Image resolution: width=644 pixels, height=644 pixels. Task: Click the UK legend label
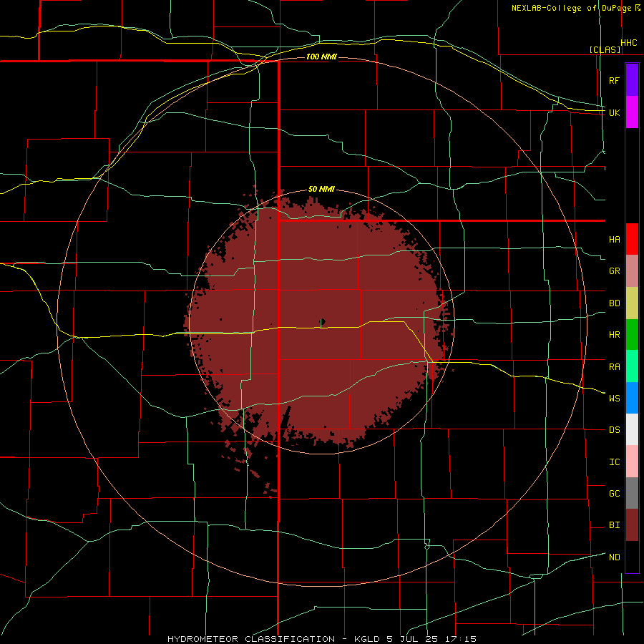614,112
